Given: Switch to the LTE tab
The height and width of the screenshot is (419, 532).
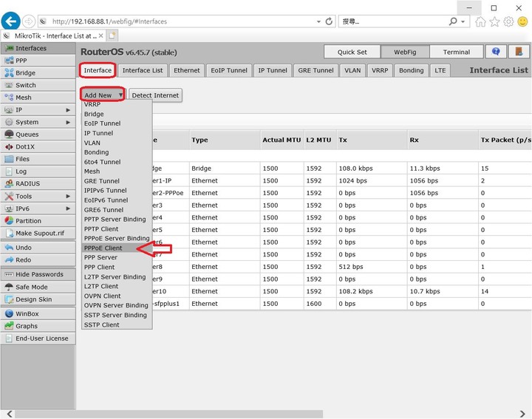Looking at the screenshot, I should coord(440,70).
